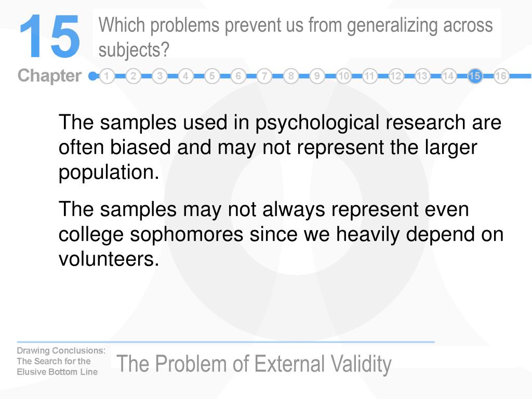This screenshot has width=532, height=399.
Task: Choose chapter 12 on timeline
Action: (x=395, y=76)
